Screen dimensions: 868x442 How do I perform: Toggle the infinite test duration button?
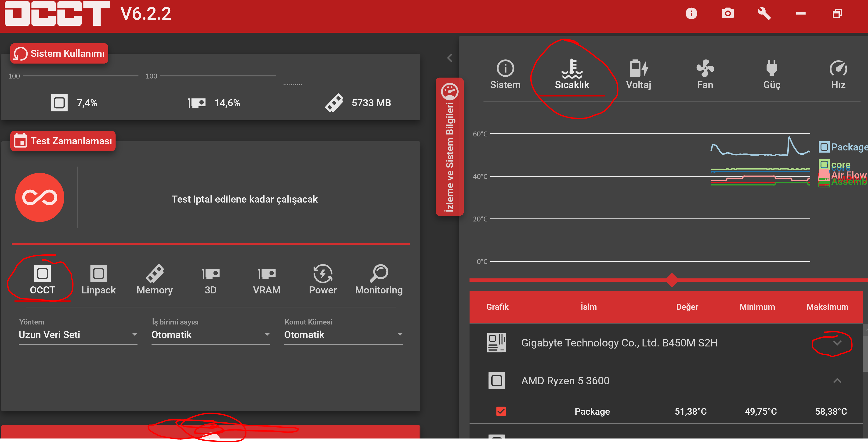pyautogui.click(x=40, y=198)
